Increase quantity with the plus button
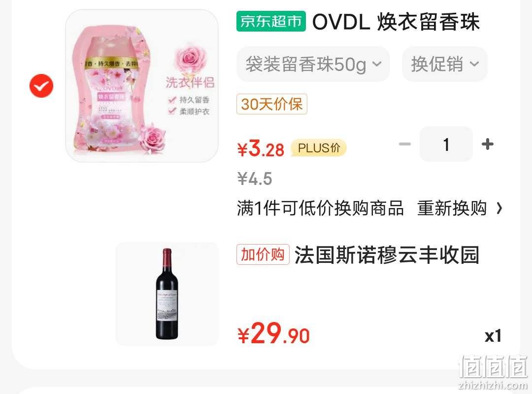The height and width of the screenshot is (394, 532). coord(488,144)
